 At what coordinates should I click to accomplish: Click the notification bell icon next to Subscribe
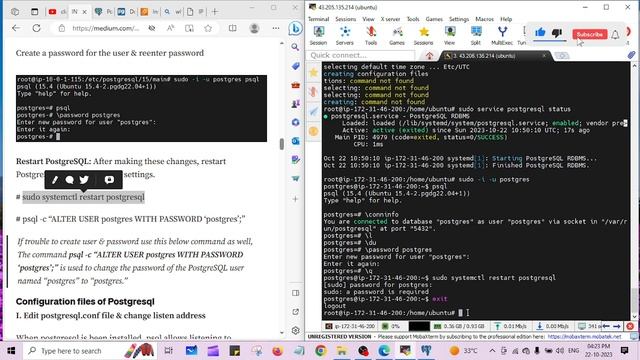point(615,34)
